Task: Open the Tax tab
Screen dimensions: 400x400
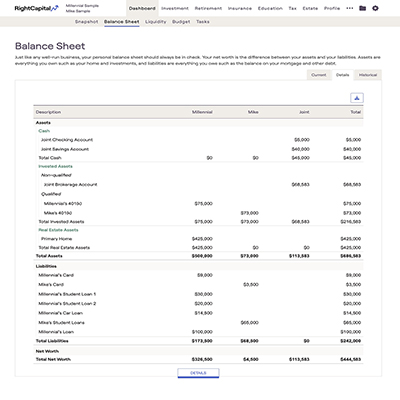Action: [x=292, y=8]
